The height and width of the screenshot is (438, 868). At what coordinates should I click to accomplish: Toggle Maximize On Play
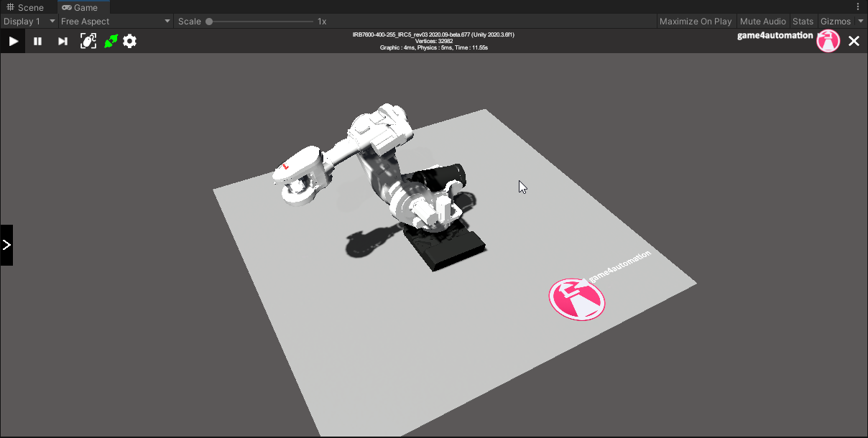point(696,22)
